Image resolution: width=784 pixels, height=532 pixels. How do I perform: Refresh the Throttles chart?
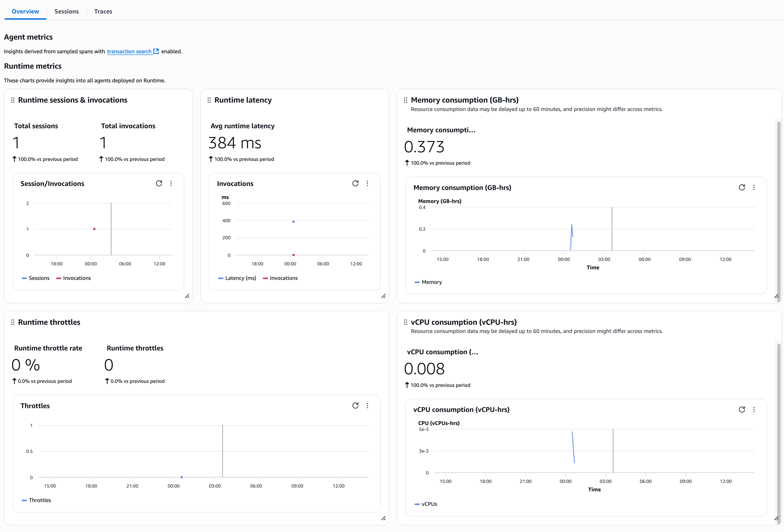355,406
